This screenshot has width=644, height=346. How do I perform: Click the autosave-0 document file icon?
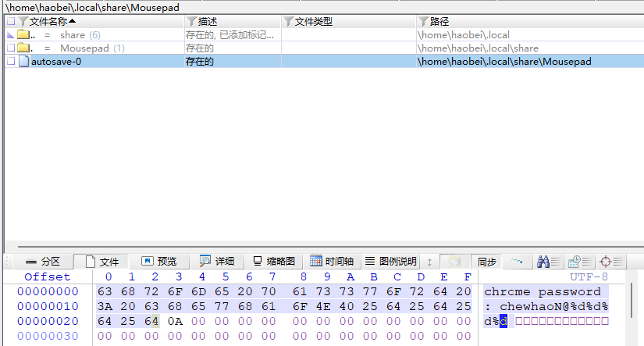tap(24, 61)
